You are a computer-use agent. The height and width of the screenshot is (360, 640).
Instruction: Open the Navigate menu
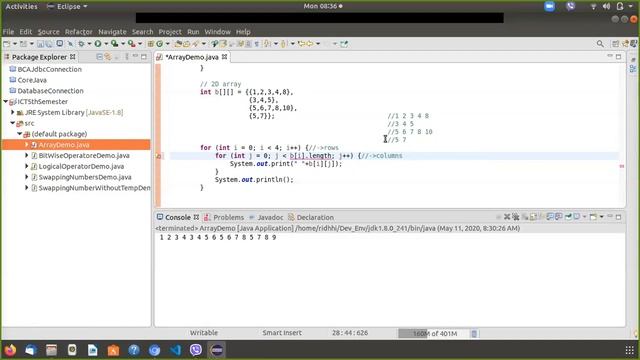tap(112, 31)
